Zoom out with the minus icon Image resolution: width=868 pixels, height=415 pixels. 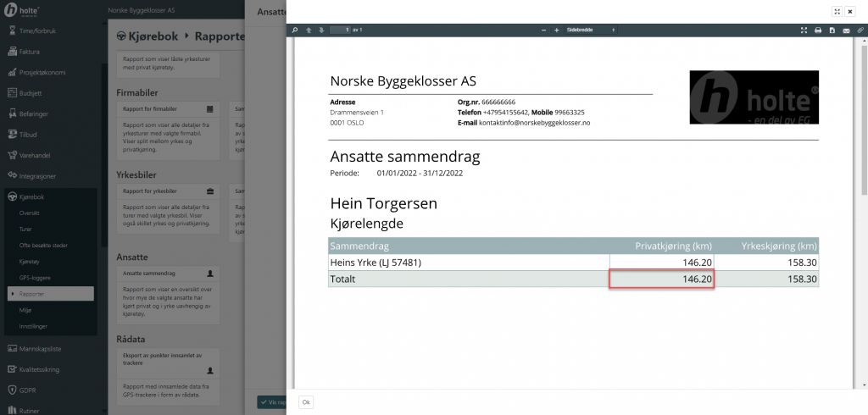(x=545, y=30)
